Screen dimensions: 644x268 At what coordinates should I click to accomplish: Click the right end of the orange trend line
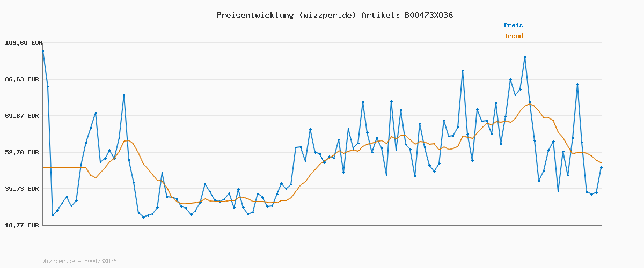(x=601, y=163)
